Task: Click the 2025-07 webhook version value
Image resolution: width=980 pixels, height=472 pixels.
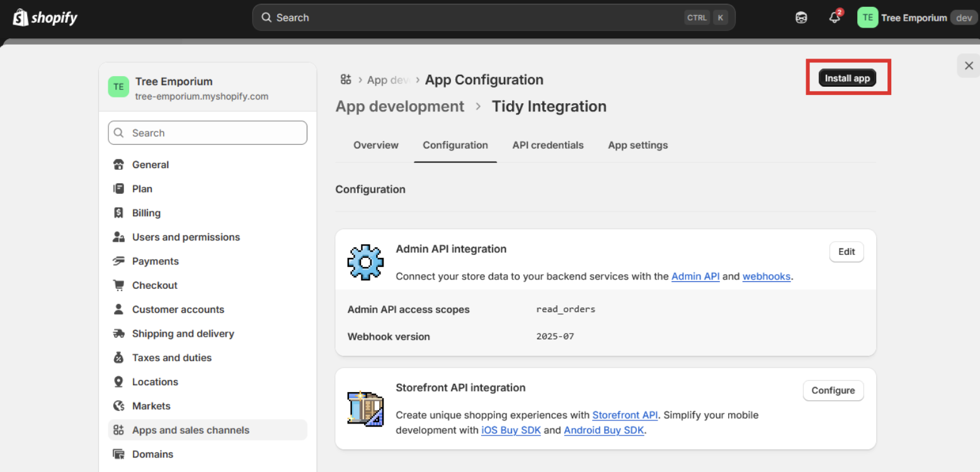Action: tap(555, 336)
